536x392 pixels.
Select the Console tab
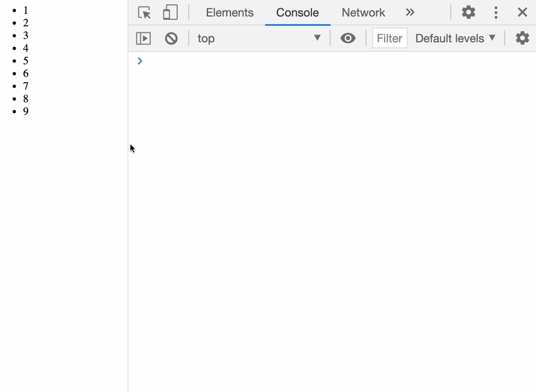(x=297, y=13)
